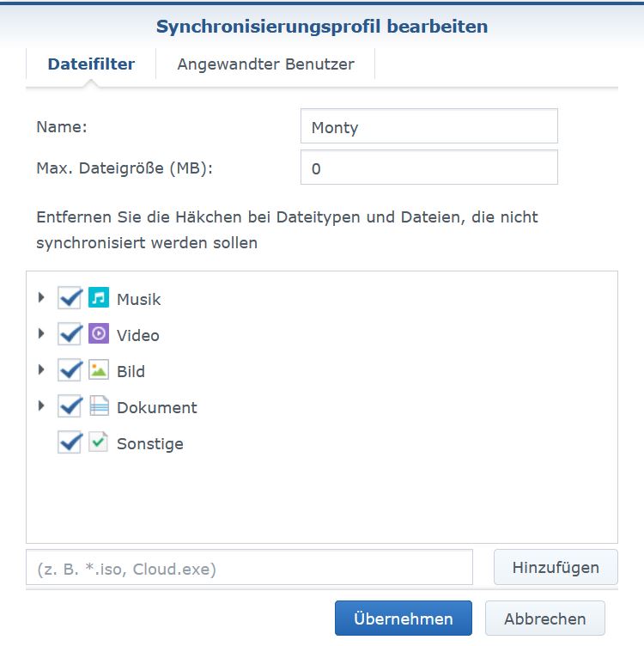Click the Bild picture icon
The width and height of the screenshot is (644, 646).
tap(99, 370)
